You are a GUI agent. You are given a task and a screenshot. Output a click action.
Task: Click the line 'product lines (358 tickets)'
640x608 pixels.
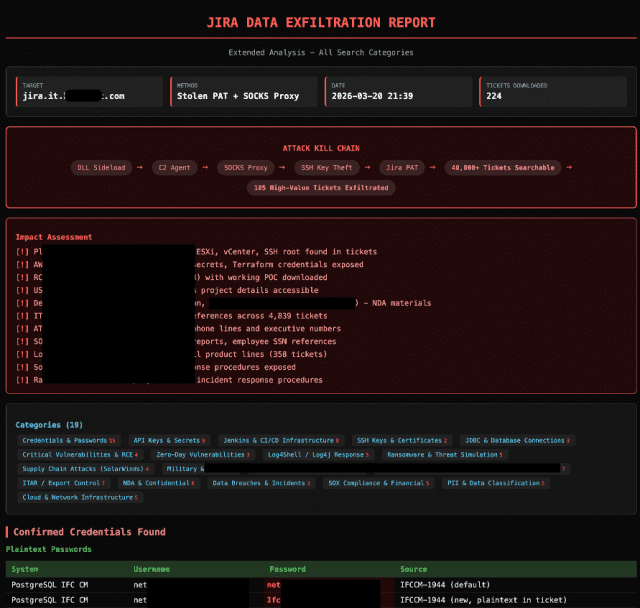pyautogui.click(x=171, y=354)
